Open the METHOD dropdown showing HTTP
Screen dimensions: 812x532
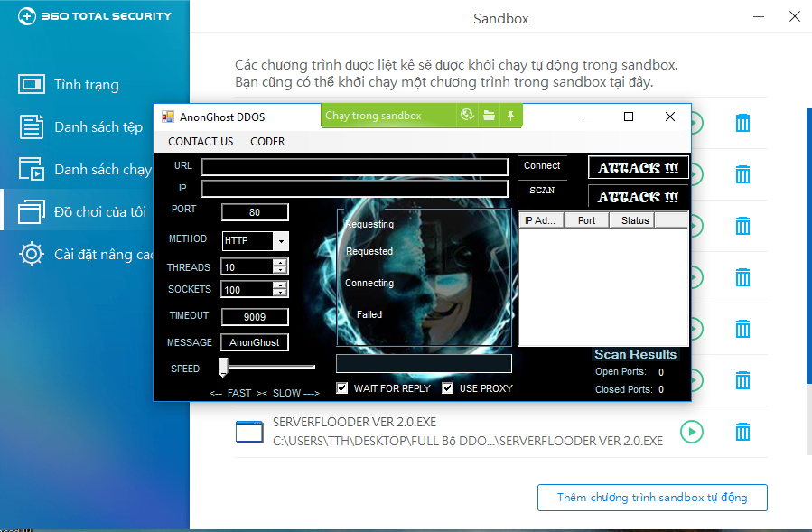[281, 241]
